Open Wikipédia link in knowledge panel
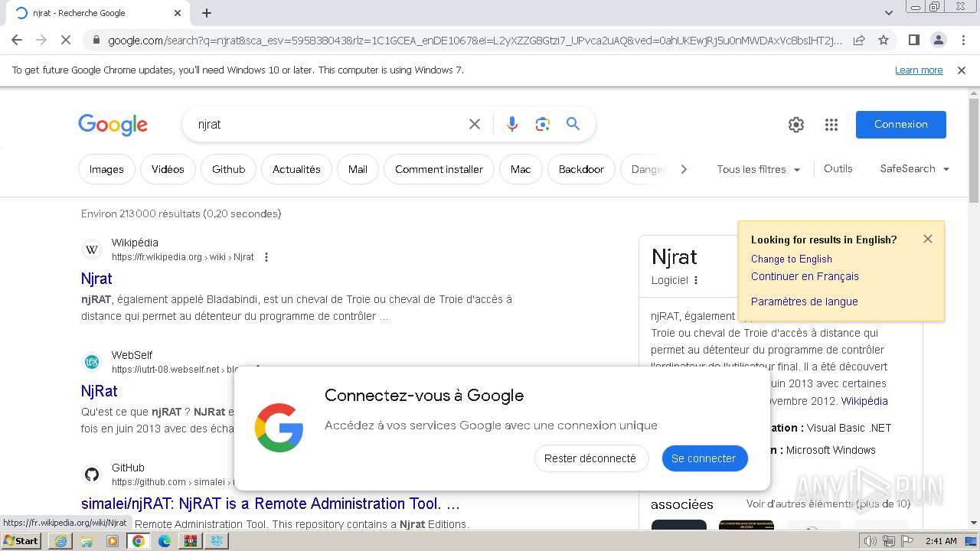The image size is (980, 551). pyautogui.click(x=864, y=400)
